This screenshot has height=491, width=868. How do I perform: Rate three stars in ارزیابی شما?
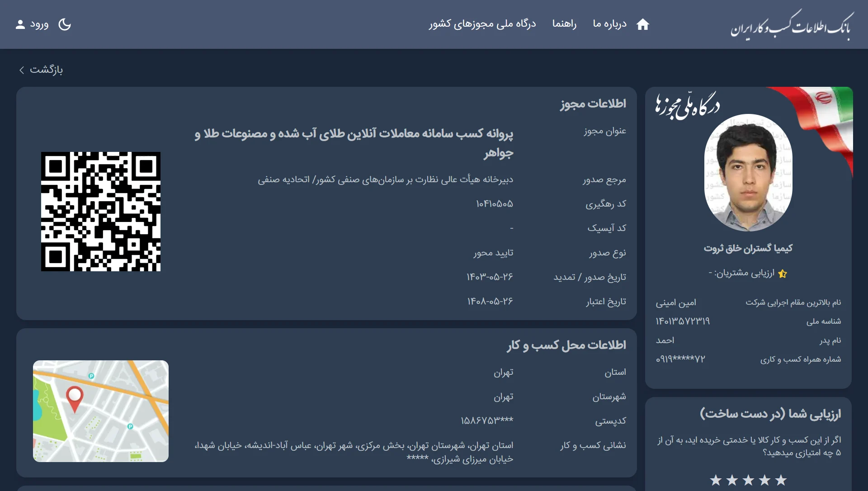(x=748, y=480)
